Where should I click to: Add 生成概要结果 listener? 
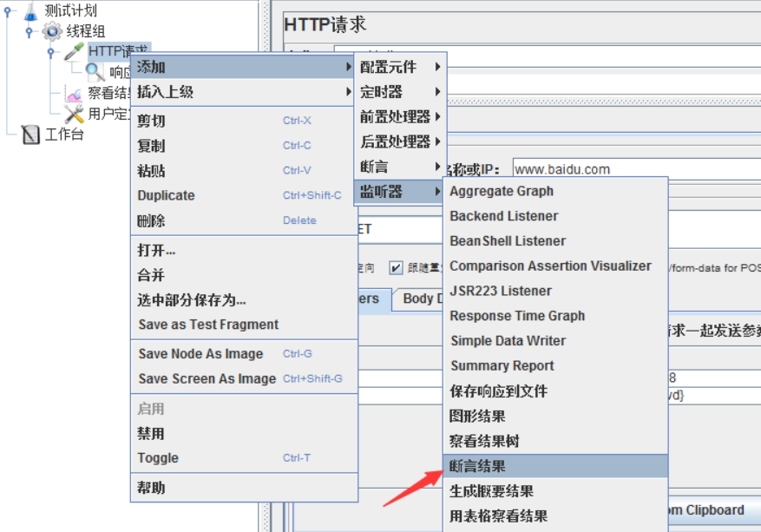pyautogui.click(x=555, y=491)
